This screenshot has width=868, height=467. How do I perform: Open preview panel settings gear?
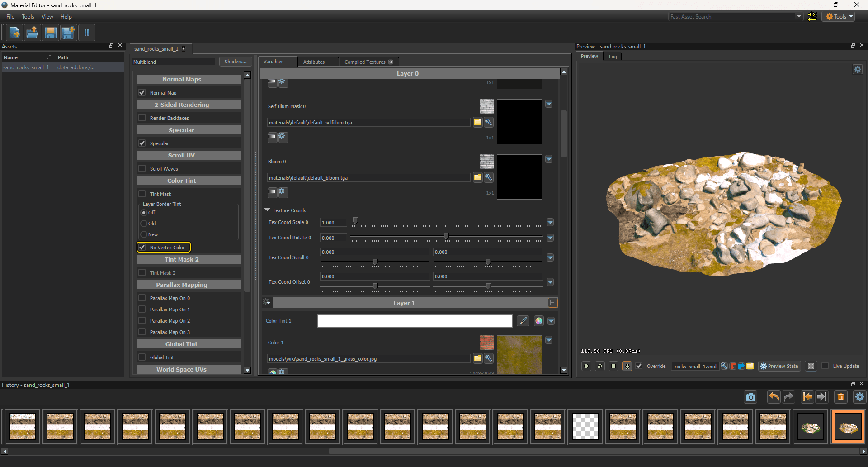[x=858, y=69]
